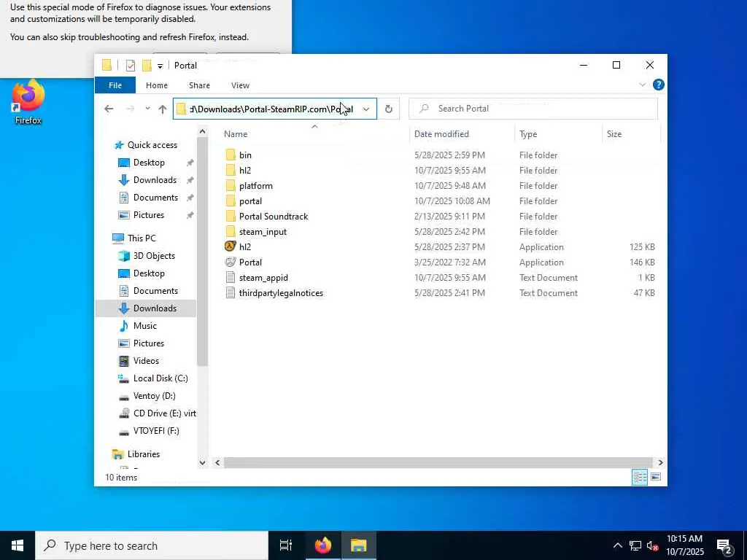Screen dimensions: 747x560
Task: Select the platform folder icon
Action: point(231,186)
